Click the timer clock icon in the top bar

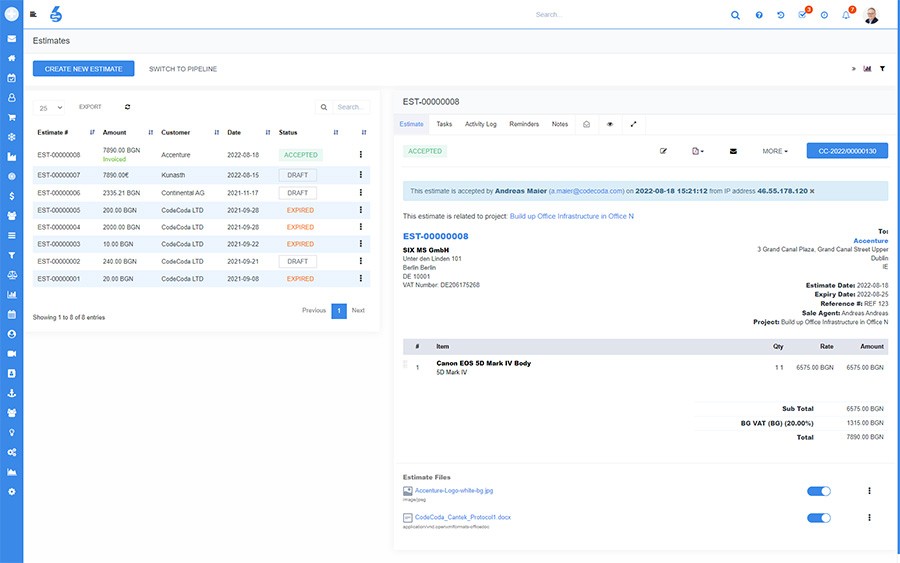pos(824,15)
